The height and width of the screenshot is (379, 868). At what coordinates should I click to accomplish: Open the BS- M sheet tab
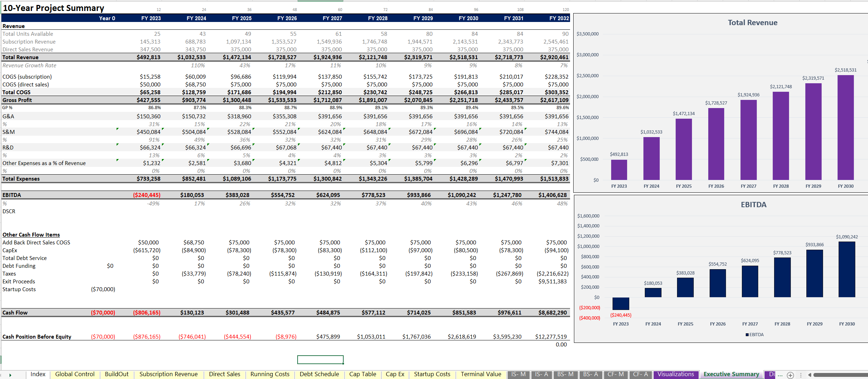click(565, 374)
